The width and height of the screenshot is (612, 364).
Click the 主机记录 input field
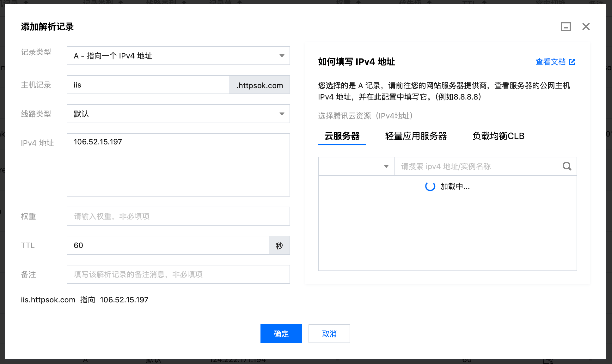(148, 85)
